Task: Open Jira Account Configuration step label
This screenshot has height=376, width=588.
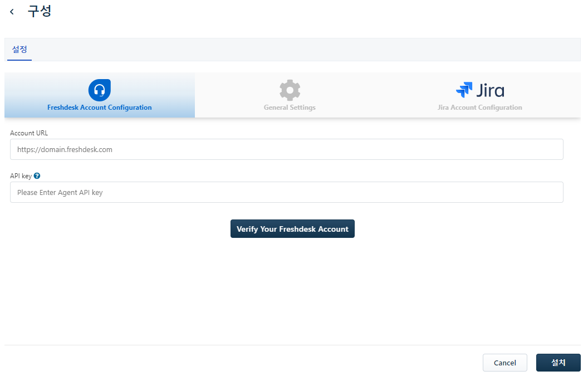Action: (479, 108)
